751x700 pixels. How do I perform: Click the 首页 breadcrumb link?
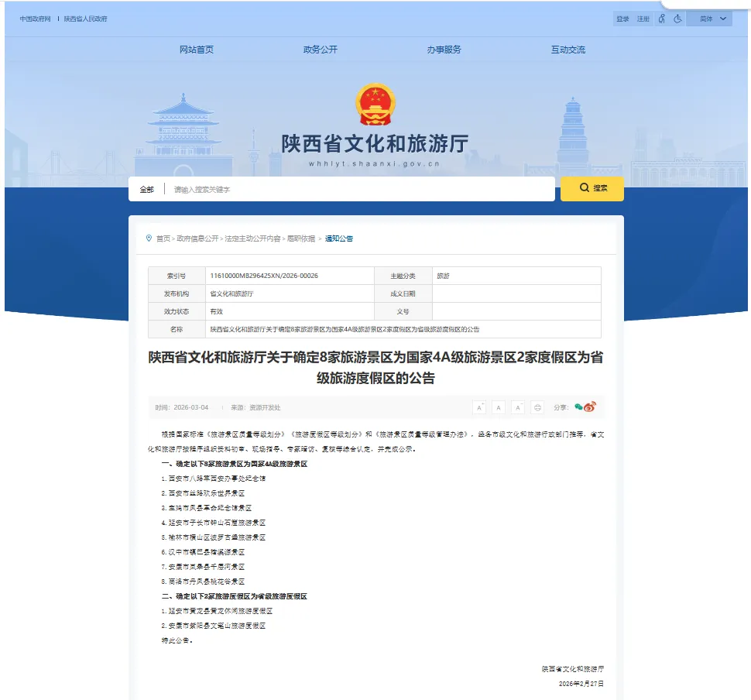(x=163, y=238)
